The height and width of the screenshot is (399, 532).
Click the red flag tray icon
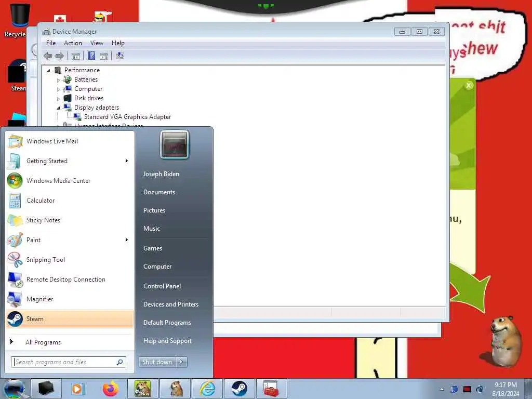[x=467, y=389]
